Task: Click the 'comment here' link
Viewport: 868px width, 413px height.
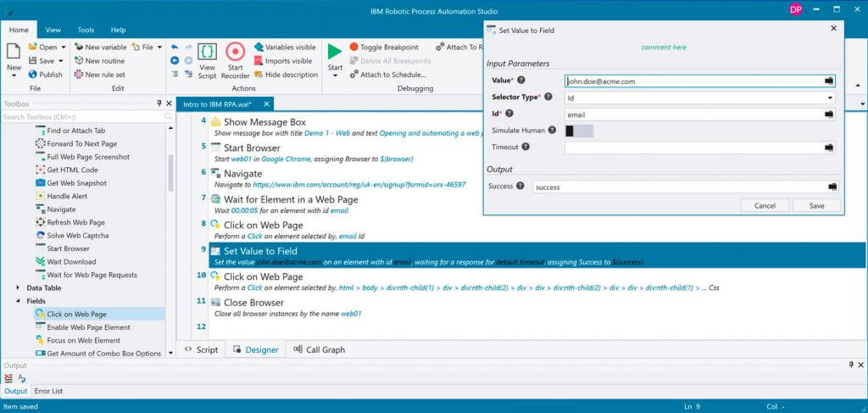Action: point(663,47)
